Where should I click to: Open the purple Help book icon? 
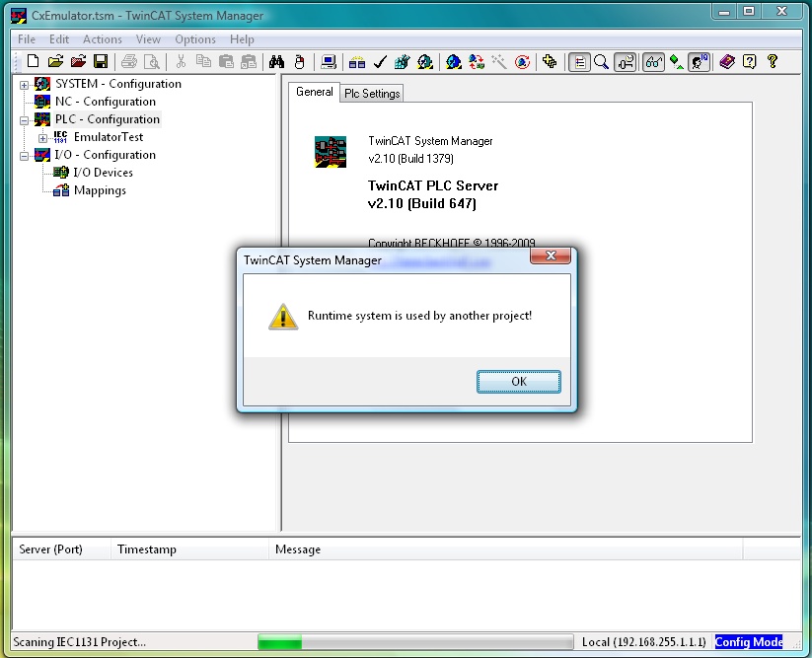pos(727,62)
